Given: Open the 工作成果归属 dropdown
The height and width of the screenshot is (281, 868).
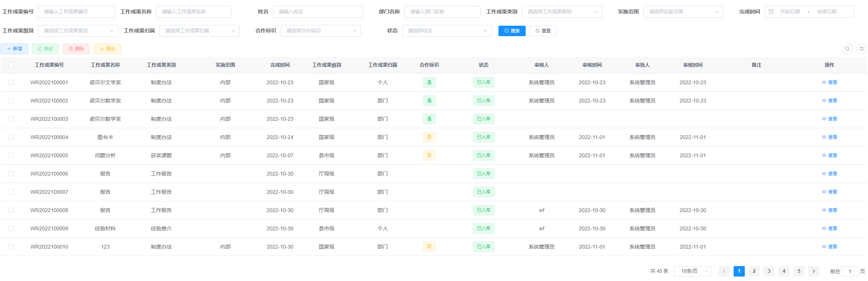Looking at the screenshot, I should coord(199,31).
